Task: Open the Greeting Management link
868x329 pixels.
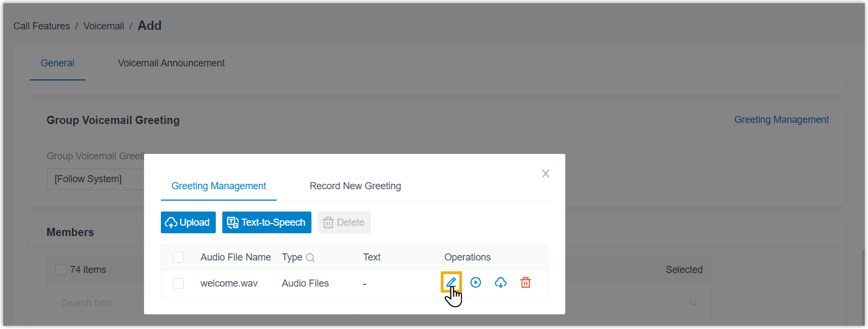Action: click(x=782, y=120)
